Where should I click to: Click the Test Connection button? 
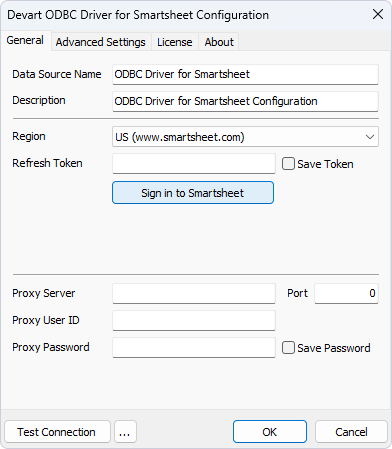coord(57,432)
